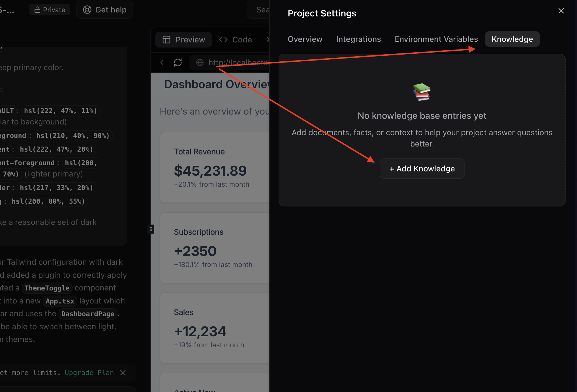Switch to Preview view

(x=184, y=40)
